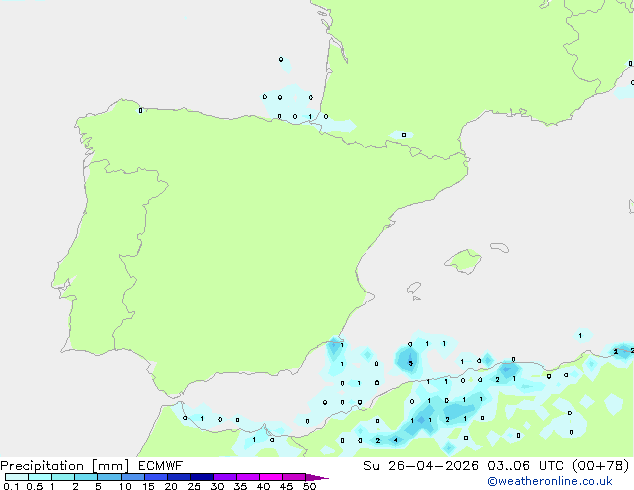
Task: Click the "0.5" legend scale label
Action: (35, 486)
